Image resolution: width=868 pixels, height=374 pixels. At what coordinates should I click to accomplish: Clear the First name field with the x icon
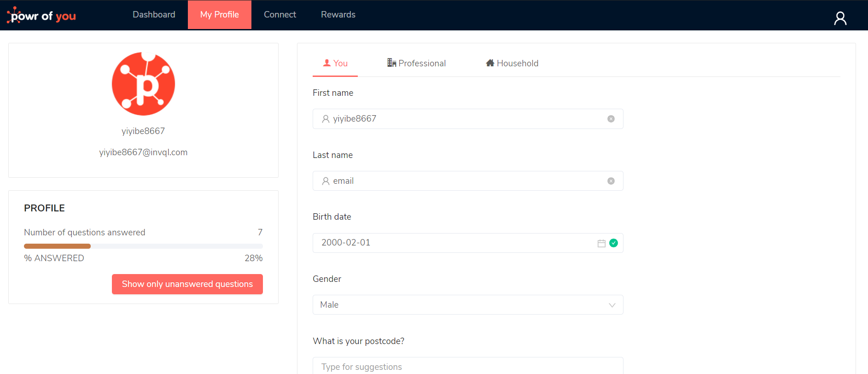click(611, 119)
